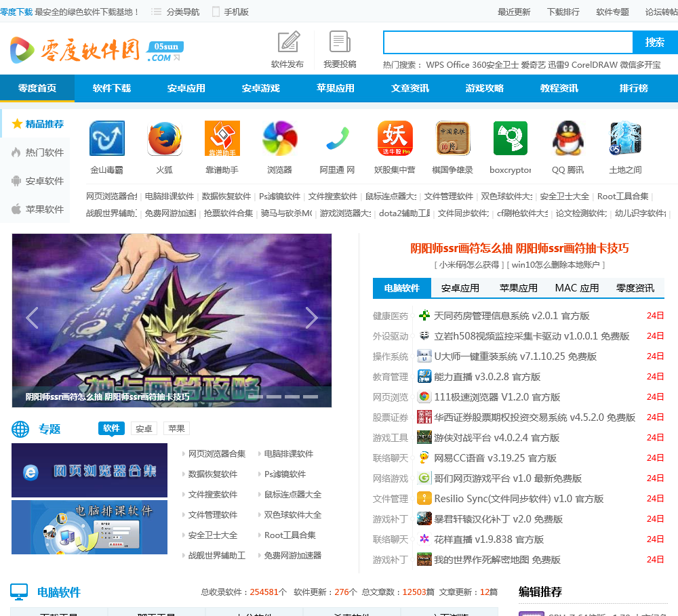Click the 能力直播 icon
The height and width of the screenshot is (616, 678).
click(x=424, y=377)
